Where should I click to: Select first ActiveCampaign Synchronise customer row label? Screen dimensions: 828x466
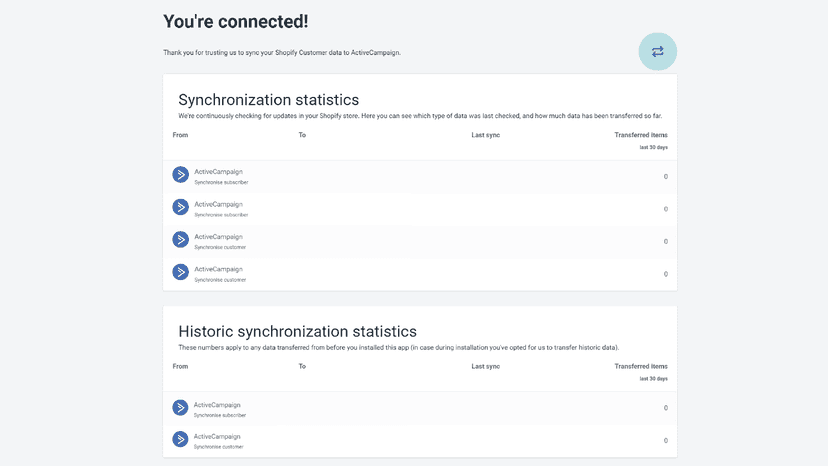coord(220,241)
